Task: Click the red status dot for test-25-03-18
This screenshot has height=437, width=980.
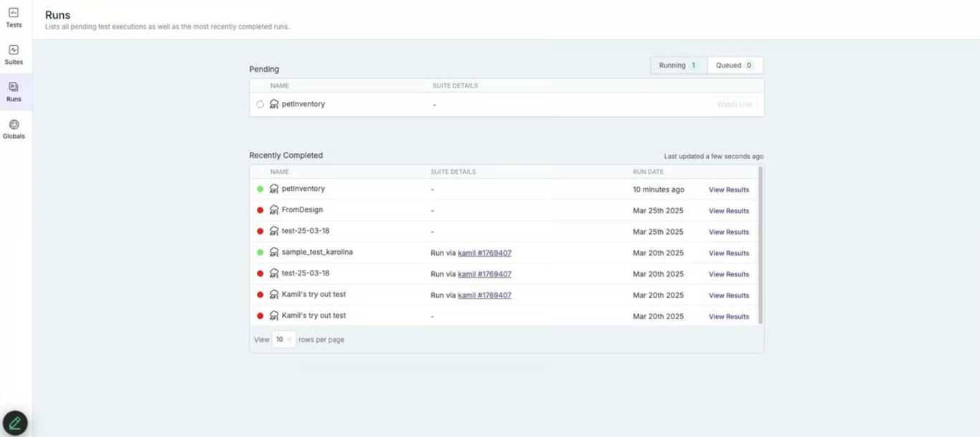Action: 259,231
